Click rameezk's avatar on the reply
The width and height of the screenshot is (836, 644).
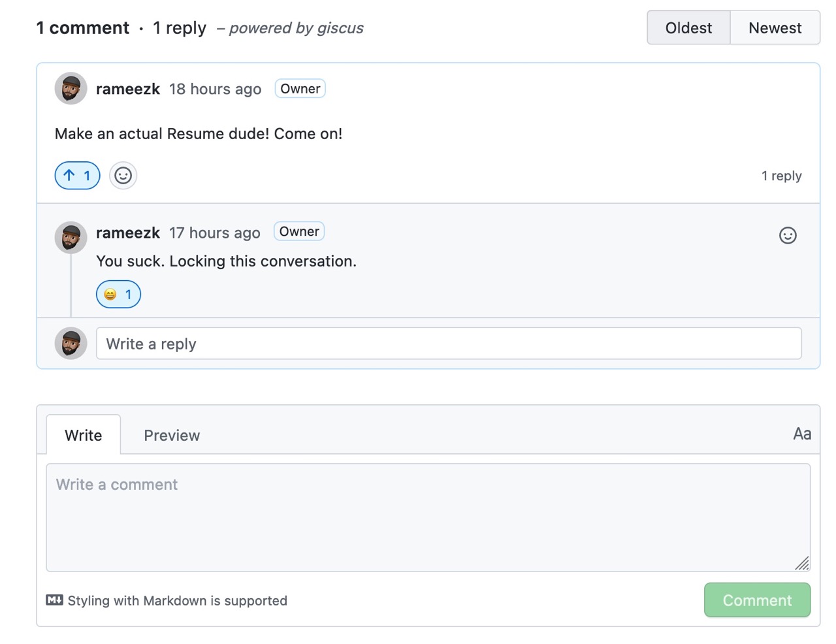[71, 237]
